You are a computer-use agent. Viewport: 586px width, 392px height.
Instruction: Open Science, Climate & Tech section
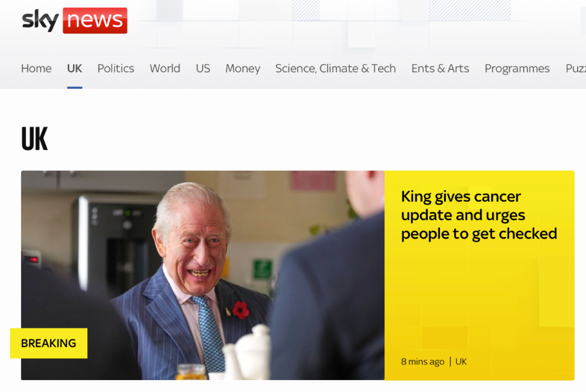[335, 68]
